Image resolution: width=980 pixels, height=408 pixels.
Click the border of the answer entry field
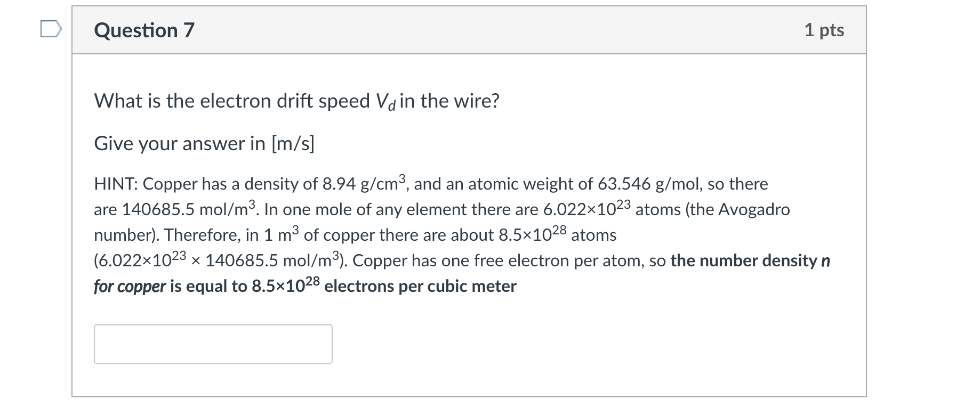(213, 325)
